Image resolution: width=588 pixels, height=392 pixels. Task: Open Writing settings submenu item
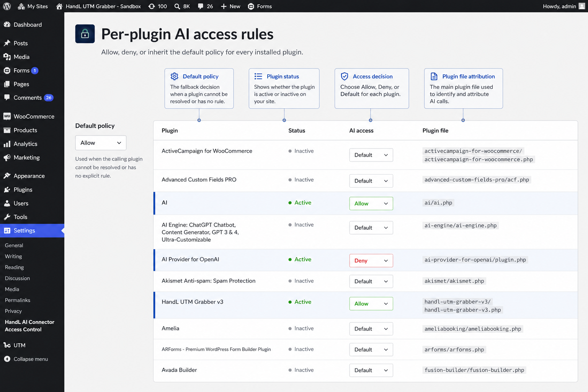click(13, 256)
